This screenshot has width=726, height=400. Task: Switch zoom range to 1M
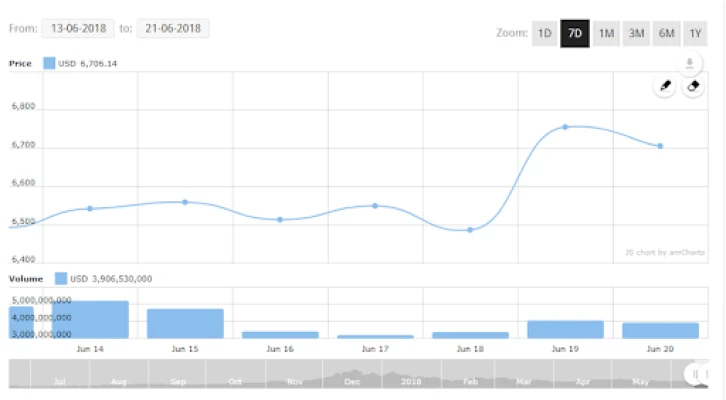[x=606, y=33]
